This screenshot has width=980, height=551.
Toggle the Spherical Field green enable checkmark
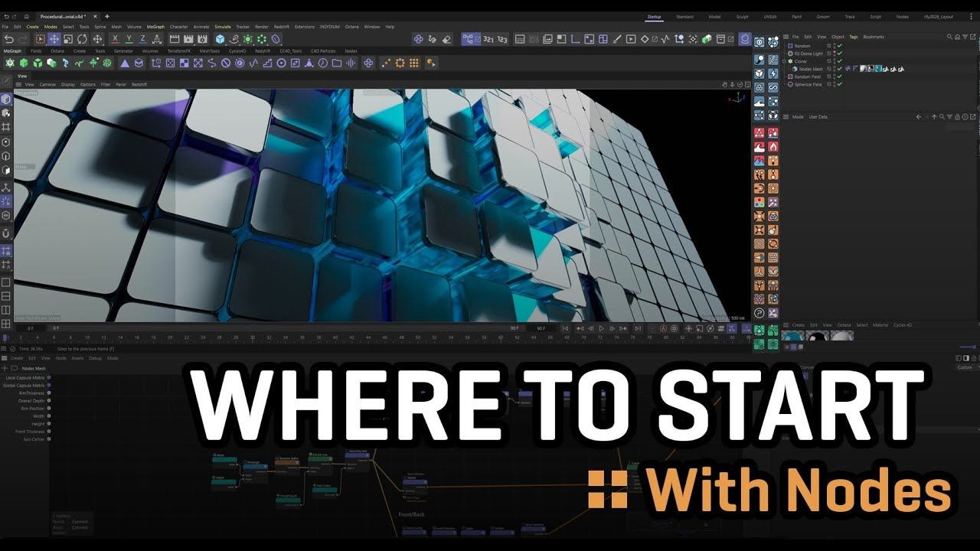click(x=840, y=84)
